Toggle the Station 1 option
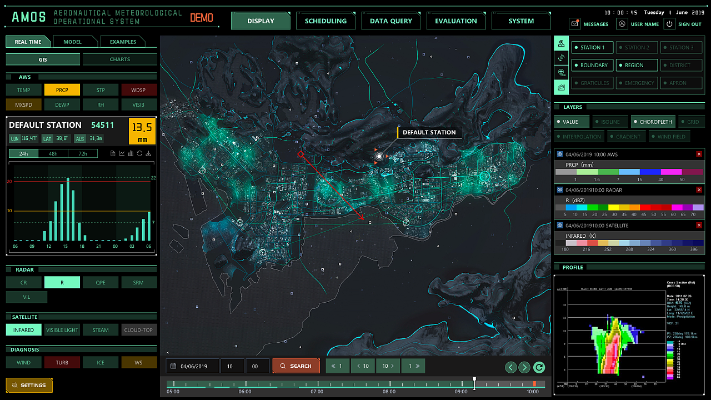 pyautogui.click(x=592, y=47)
